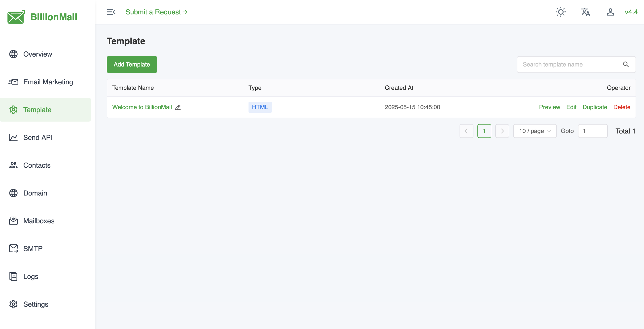Switch to the Template section

[37, 110]
